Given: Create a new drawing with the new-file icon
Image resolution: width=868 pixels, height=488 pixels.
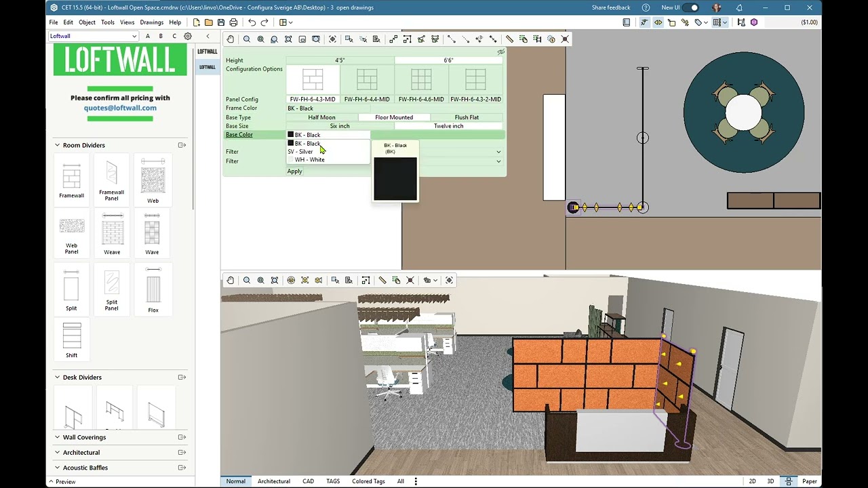Looking at the screenshot, I should (197, 22).
